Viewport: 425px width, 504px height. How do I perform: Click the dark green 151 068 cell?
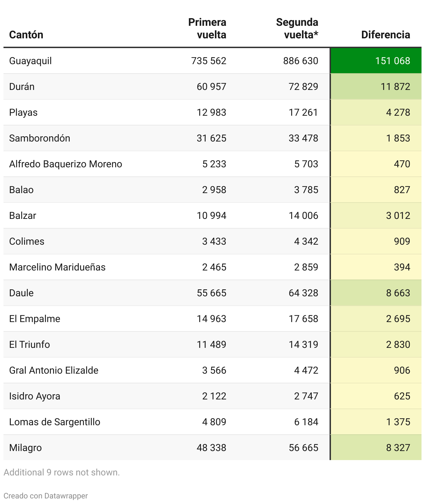point(376,61)
